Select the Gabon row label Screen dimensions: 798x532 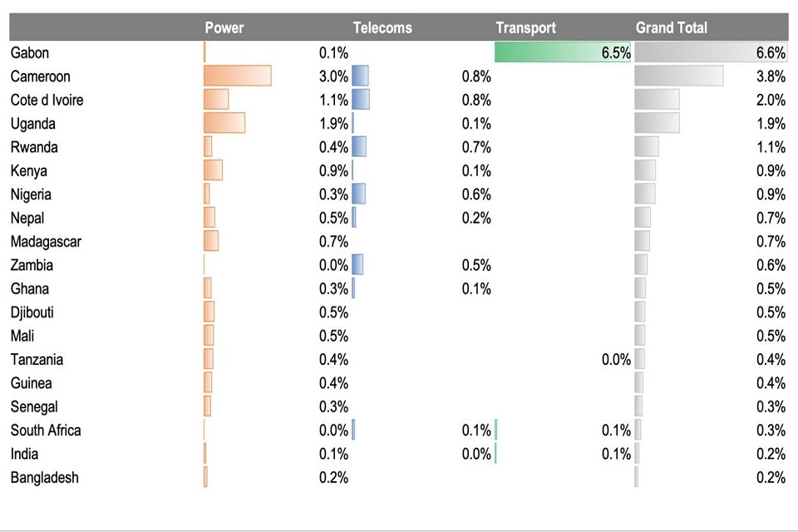[x=30, y=52]
